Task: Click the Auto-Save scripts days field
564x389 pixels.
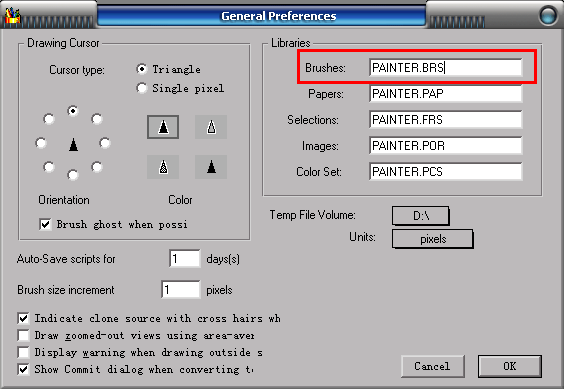Action: pos(185,259)
